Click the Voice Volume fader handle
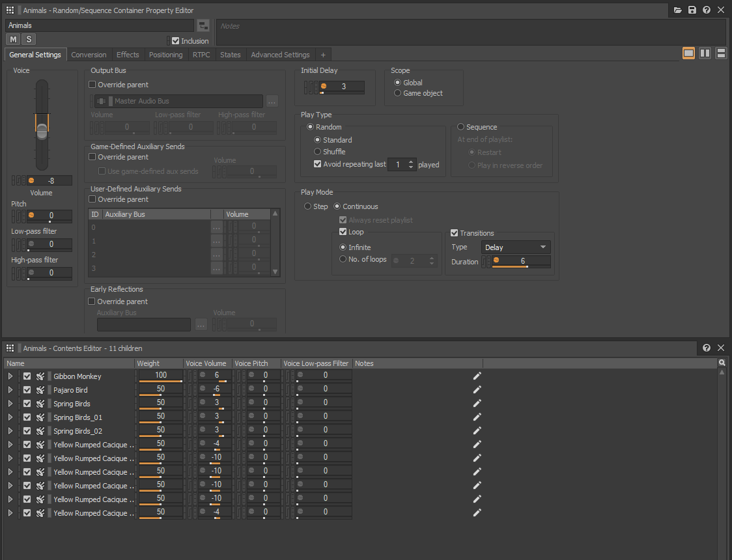732x560 pixels. click(42, 132)
